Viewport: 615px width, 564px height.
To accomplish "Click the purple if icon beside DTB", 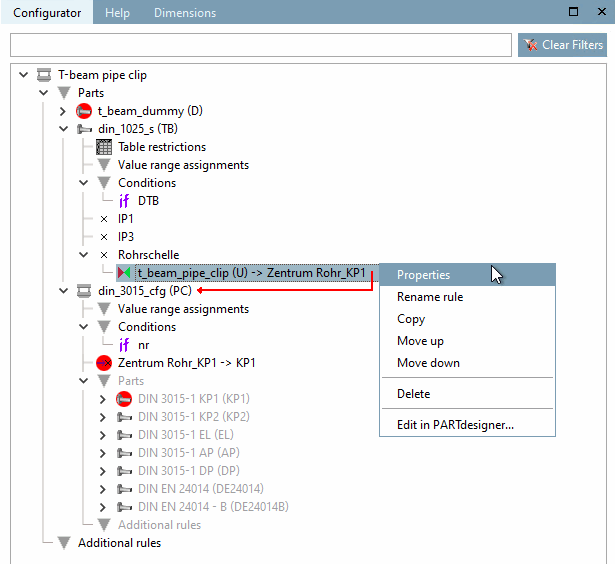I will 124,201.
